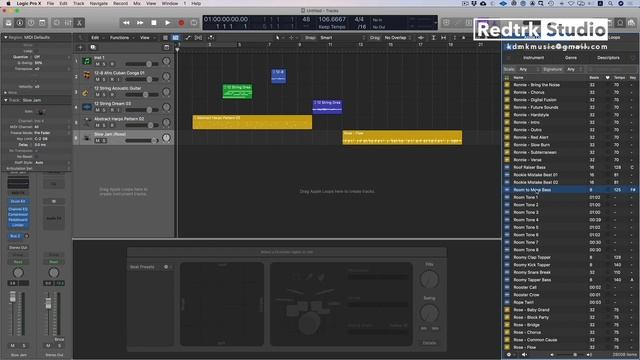Click the Catch playhead icon

pos(211,38)
